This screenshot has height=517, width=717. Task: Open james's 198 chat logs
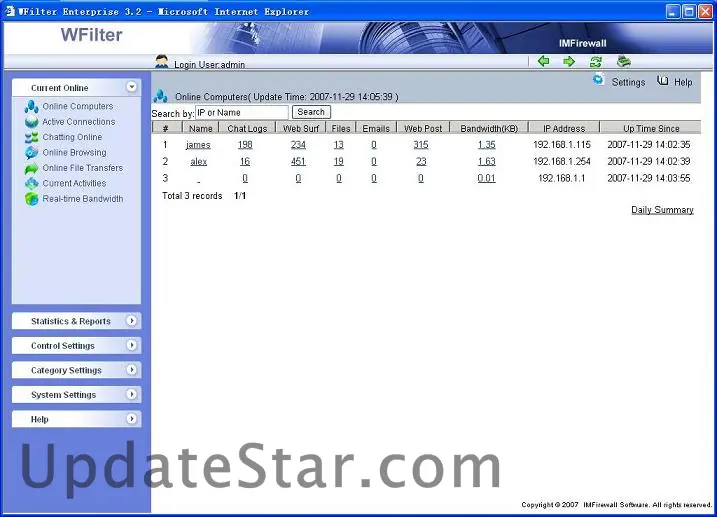pos(245,145)
